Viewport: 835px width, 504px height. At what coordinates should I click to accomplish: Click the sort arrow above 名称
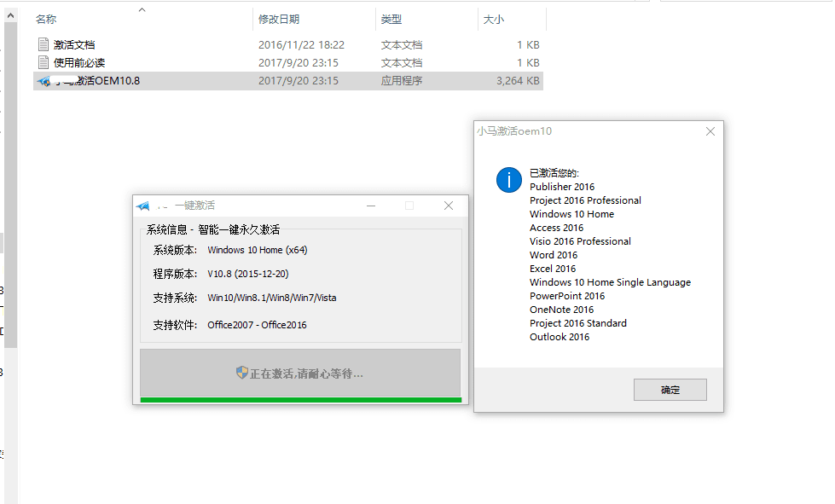click(142, 9)
